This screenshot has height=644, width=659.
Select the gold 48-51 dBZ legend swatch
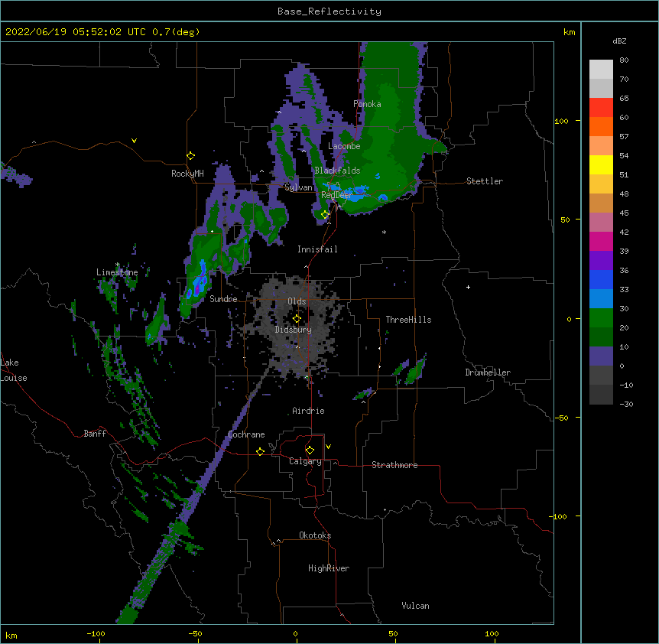(x=601, y=184)
